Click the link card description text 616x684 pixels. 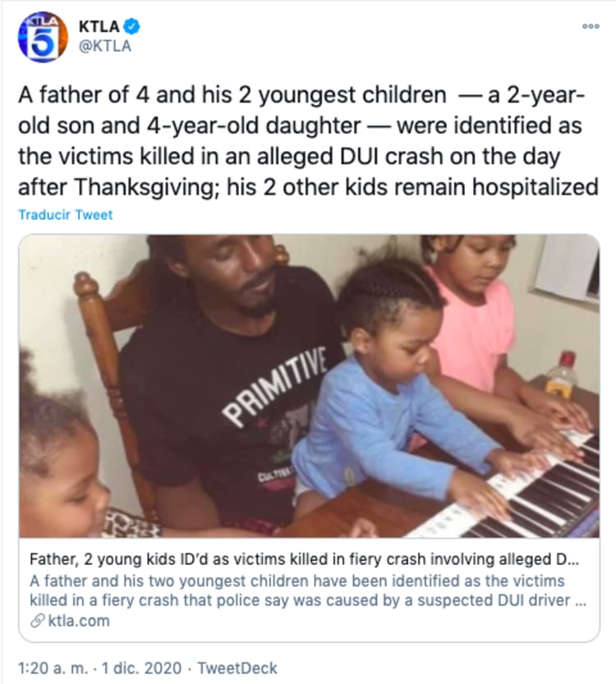pyautogui.click(x=308, y=590)
